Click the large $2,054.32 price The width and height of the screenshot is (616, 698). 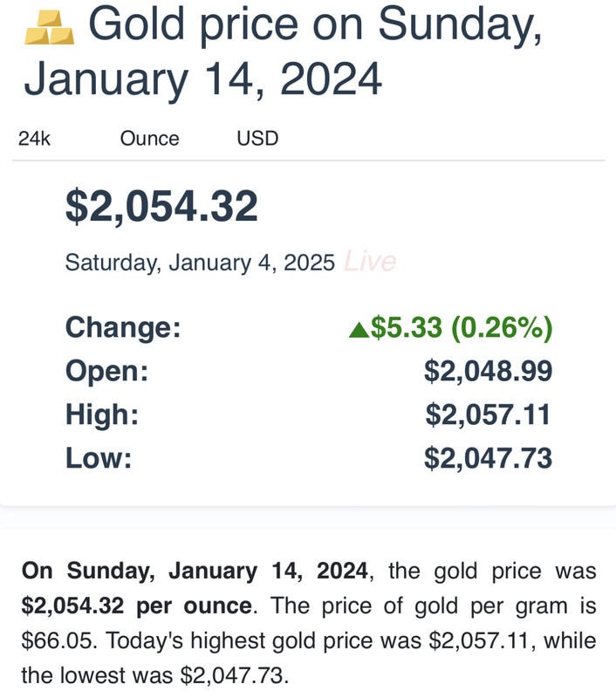(x=161, y=206)
